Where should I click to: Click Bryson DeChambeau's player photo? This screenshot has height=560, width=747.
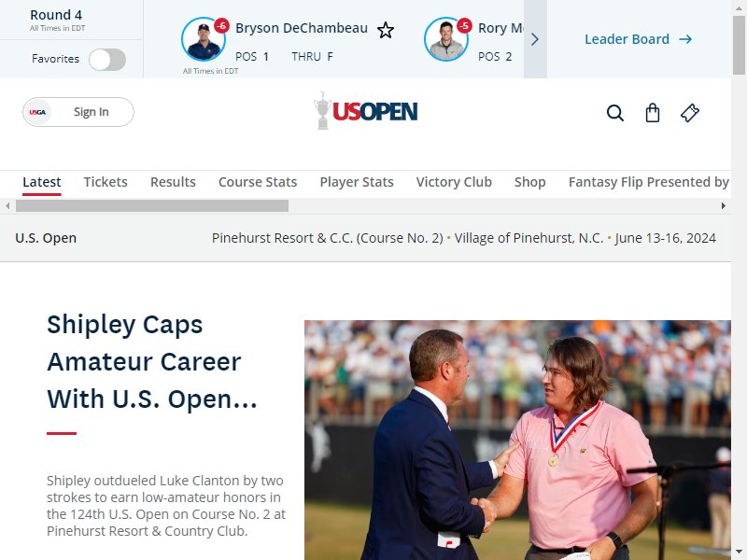coord(204,39)
